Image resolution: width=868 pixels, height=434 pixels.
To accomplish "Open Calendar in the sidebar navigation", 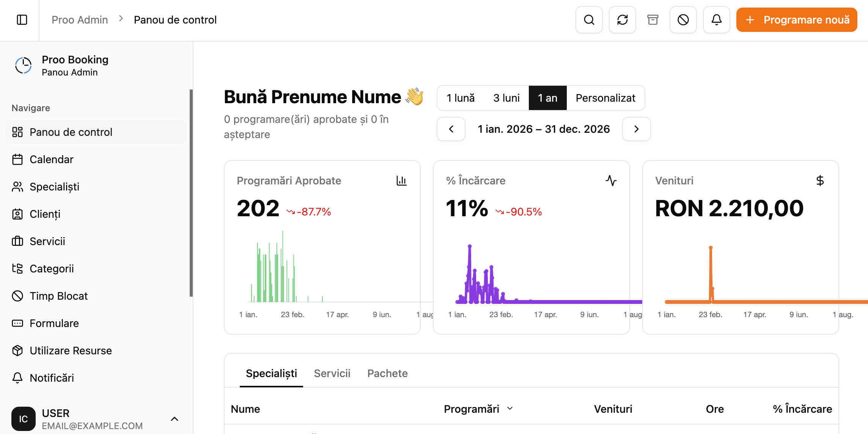I will pos(51,159).
